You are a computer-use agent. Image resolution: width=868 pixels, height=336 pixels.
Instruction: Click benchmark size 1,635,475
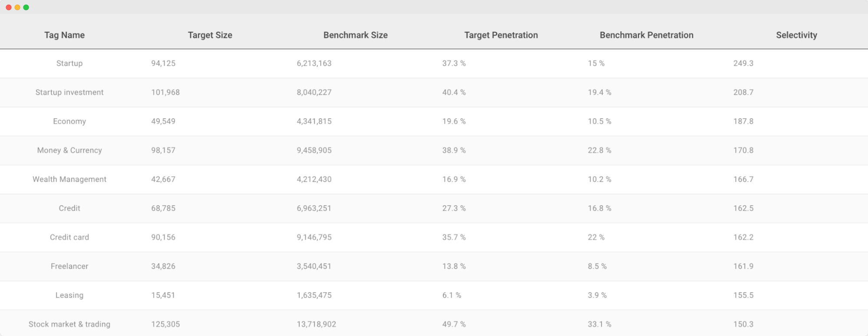(314, 295)
